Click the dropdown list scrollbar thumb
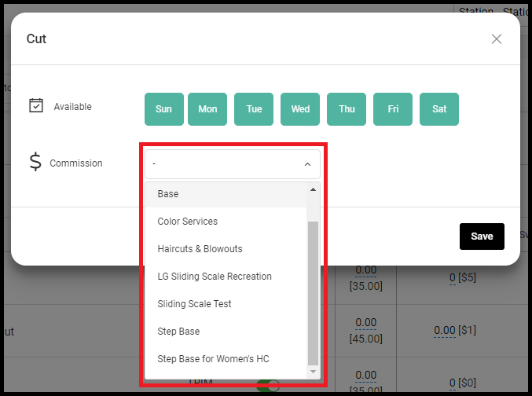Image resolution: width=532 pixels, height=396 pixels. coord(313,293)
